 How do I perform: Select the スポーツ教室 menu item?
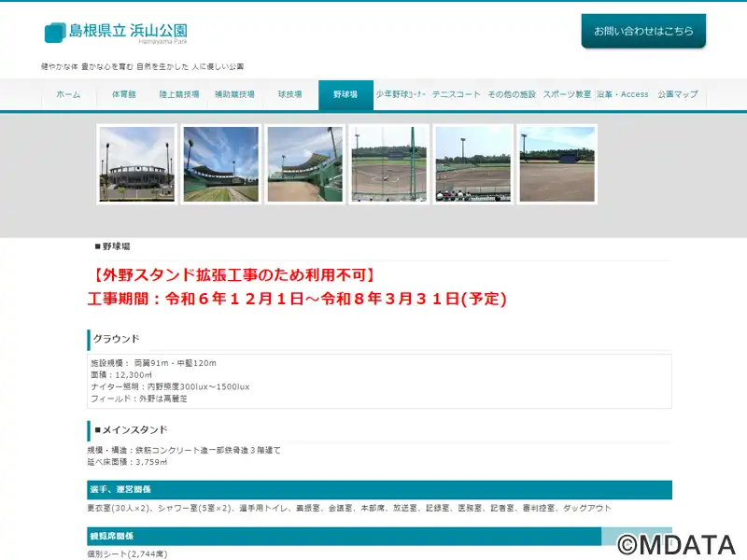click(x=567, y=94)
